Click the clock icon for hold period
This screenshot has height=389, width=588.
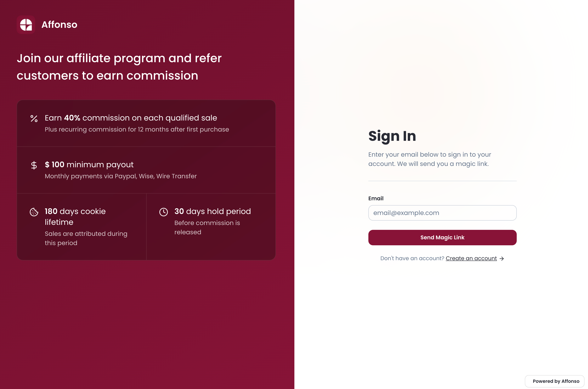tap(164, 212)
